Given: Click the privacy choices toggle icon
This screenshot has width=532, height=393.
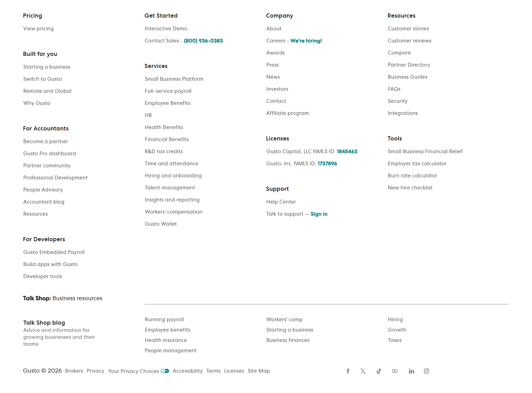Looking at the screenshot, I should 165,371.
